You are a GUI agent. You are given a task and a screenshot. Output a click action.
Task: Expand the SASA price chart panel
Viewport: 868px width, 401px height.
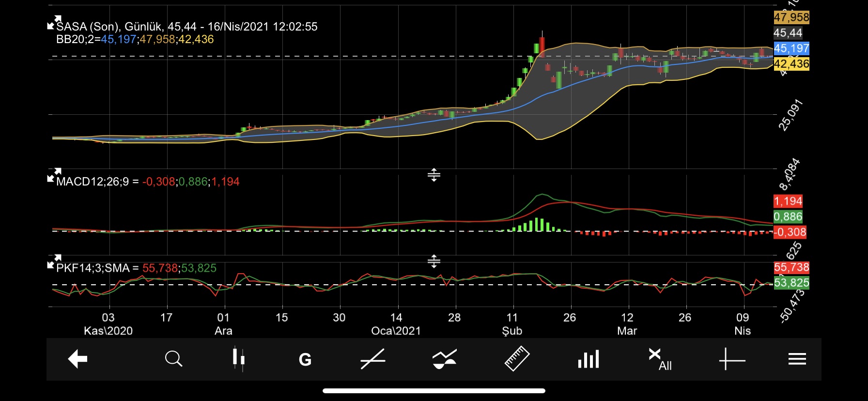tap(54, 22)
